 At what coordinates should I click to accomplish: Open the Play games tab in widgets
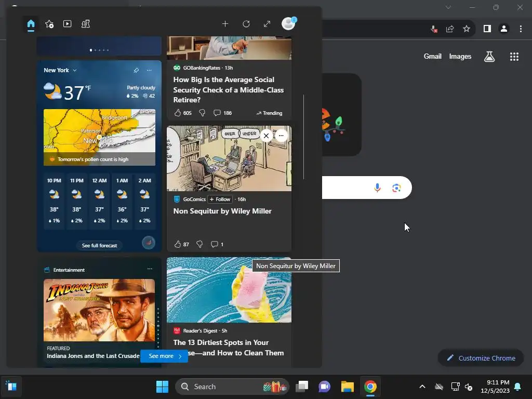(x=86, y=24)
